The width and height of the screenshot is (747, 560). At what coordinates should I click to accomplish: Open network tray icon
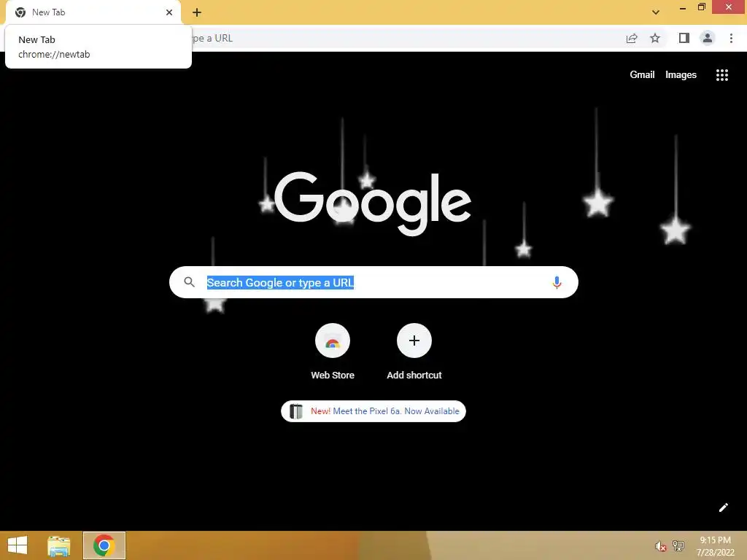tap(678, 546)
